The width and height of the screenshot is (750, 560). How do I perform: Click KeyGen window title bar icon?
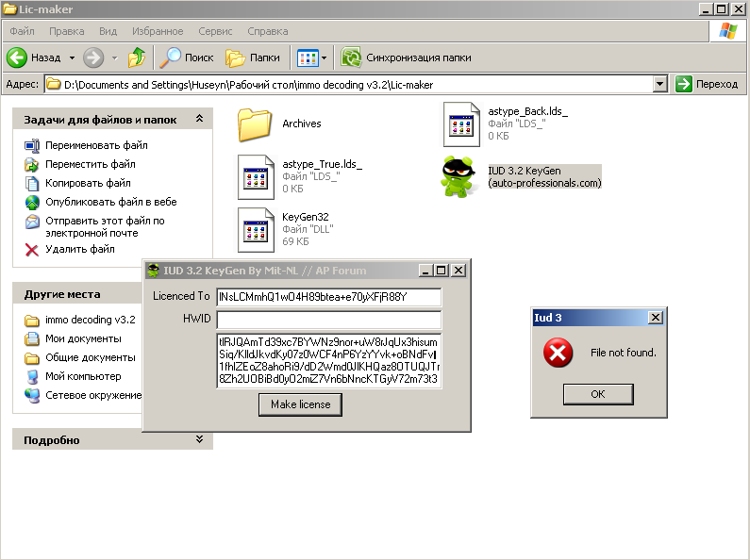pos(153,271)
